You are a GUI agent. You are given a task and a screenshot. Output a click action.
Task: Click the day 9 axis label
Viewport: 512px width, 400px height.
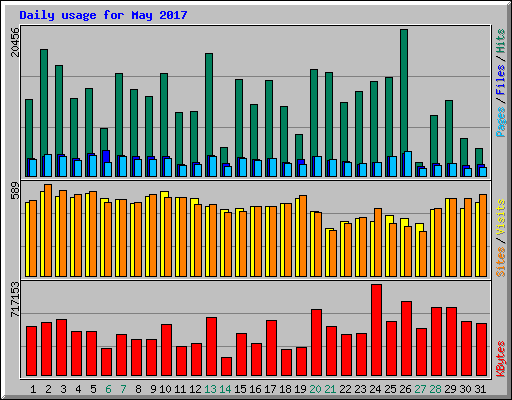[153, 389]
